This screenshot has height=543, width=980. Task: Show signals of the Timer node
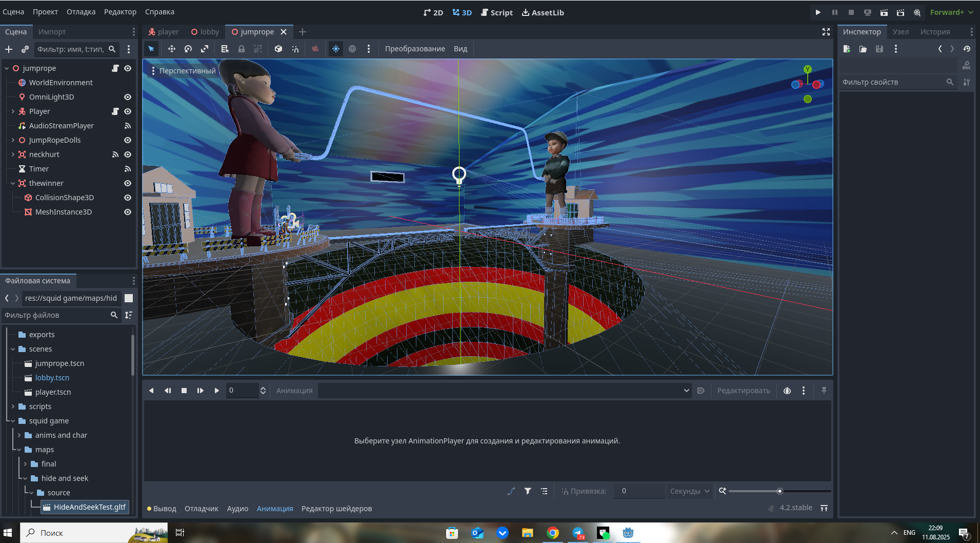coord(128,169)
